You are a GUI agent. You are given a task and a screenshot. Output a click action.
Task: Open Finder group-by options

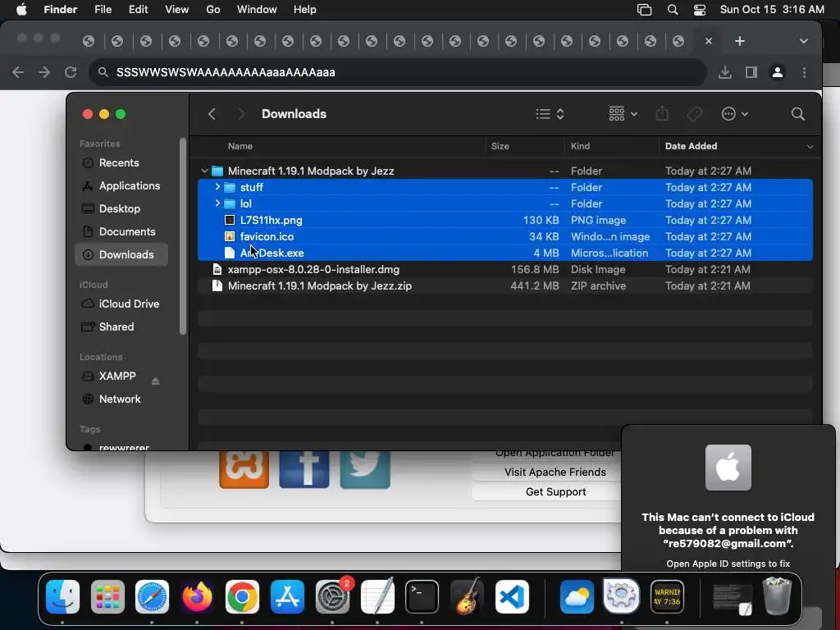pyautogui.click(x=623, y=113)
